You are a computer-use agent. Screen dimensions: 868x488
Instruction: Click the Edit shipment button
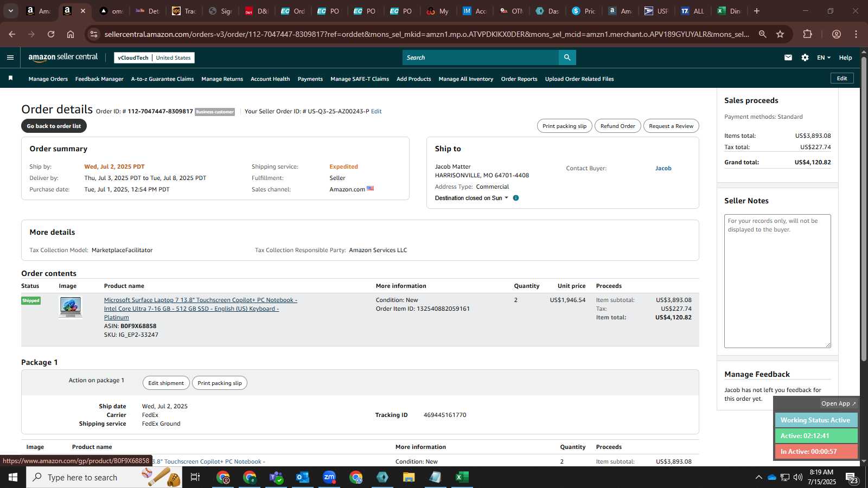point(166,383)
